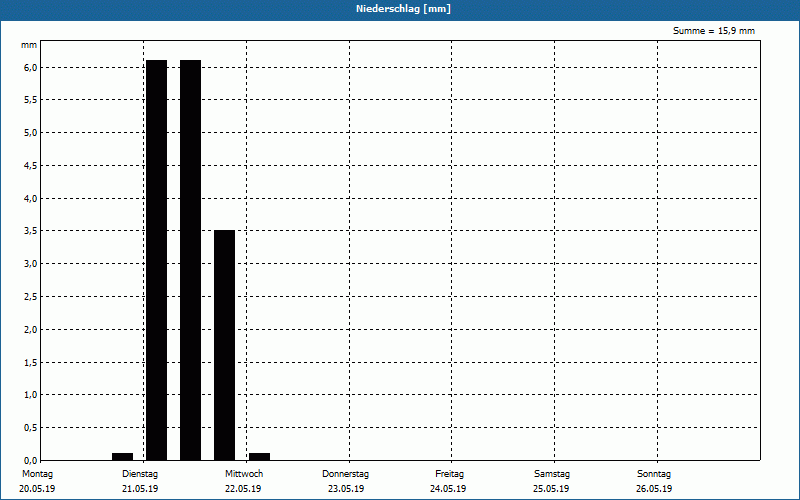The image size is (800, 500).
Task: Click the 3,0 y-axis value
Action: (30, 264)
